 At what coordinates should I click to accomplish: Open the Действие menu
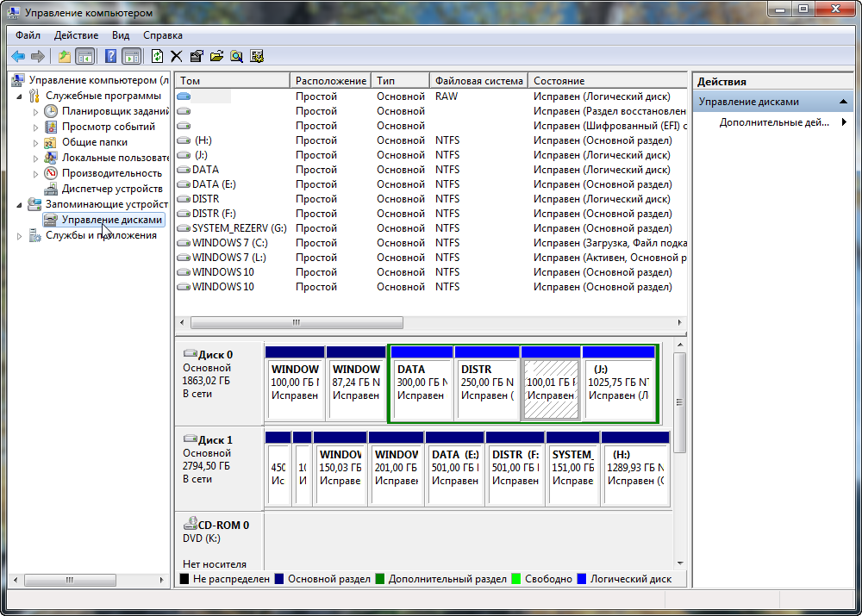pos(76,35)
